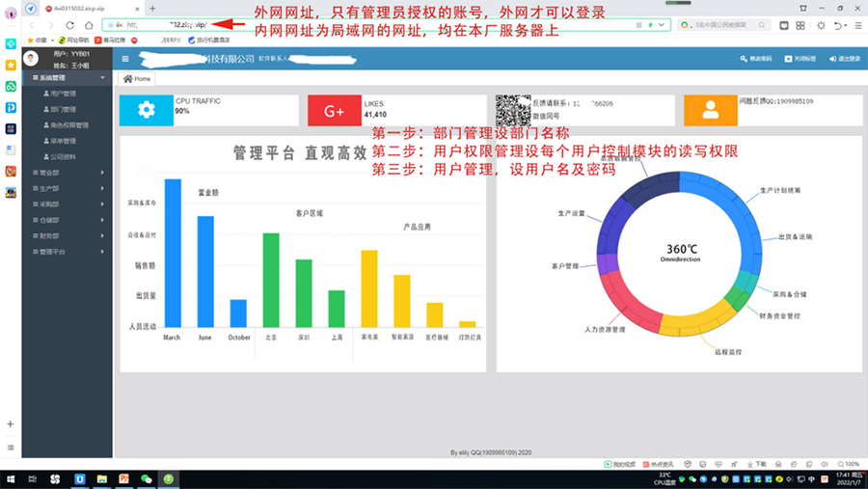Click the blue March bar in chart
Screen dimensions: 868x489
tap(173, 253)
